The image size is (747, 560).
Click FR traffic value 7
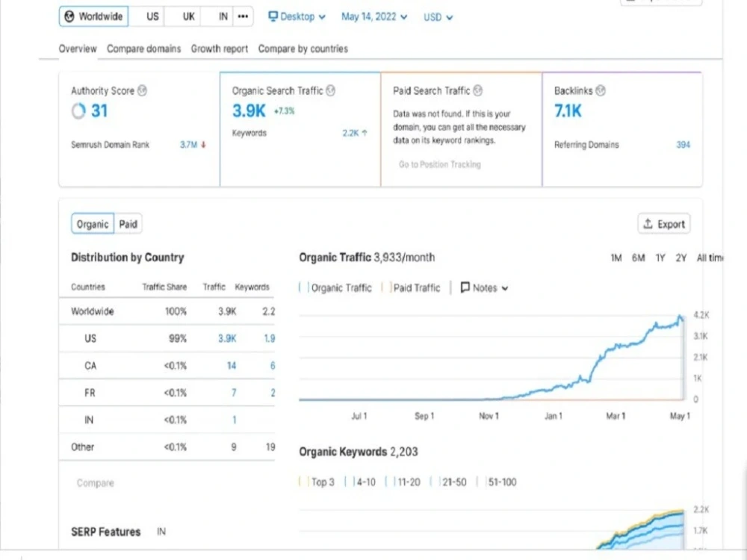click(234, 393)
